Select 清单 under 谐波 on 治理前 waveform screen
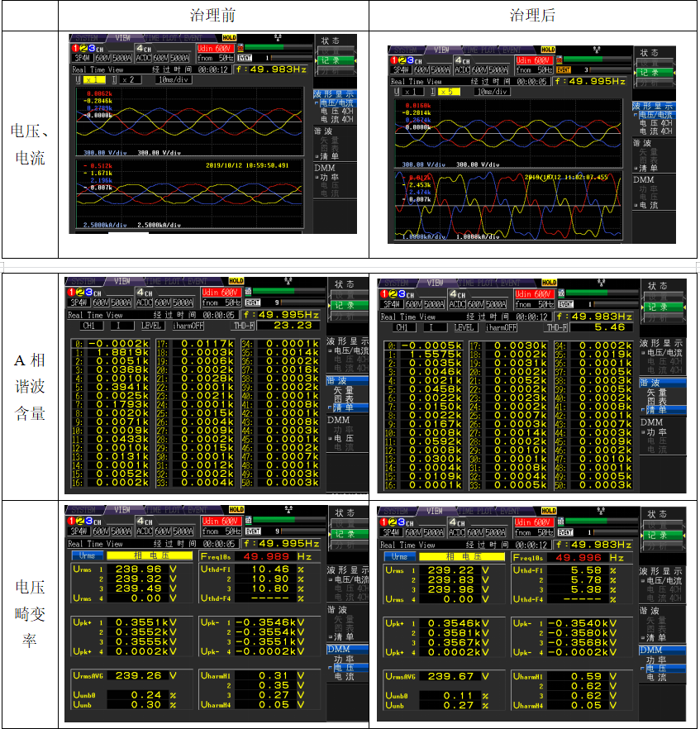Viewport: 700px width, 729px height. (x=329, y=157)
